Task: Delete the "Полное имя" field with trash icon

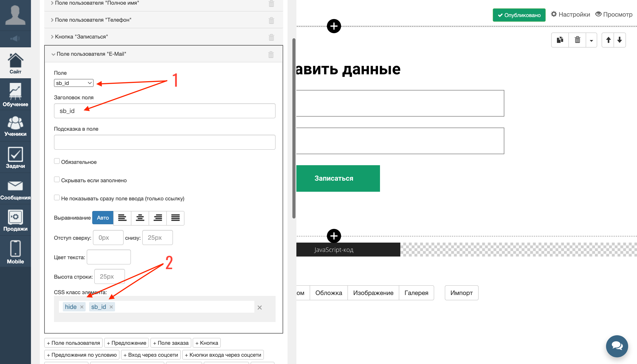Action: (x=271, y=3)
